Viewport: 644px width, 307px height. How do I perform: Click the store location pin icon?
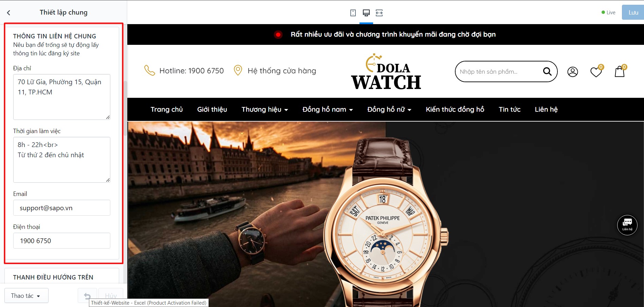pyautogui.click(x=238, y=70)
